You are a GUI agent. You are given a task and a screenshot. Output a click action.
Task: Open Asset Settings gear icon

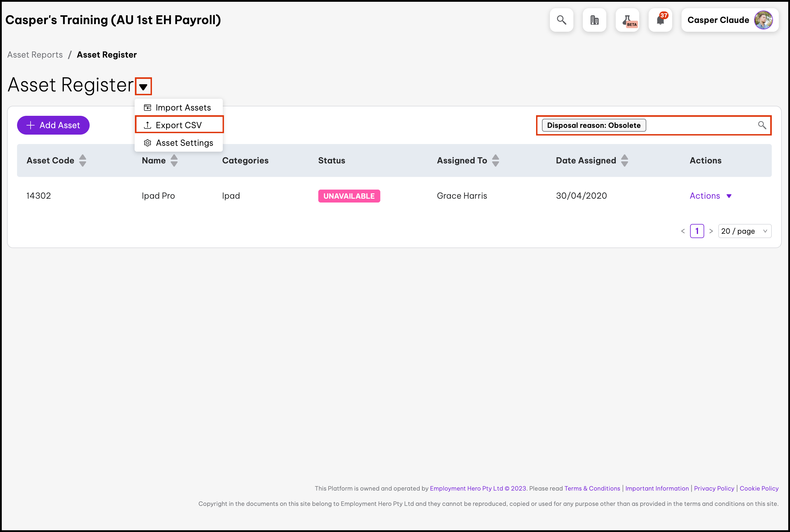coord(147,143)
